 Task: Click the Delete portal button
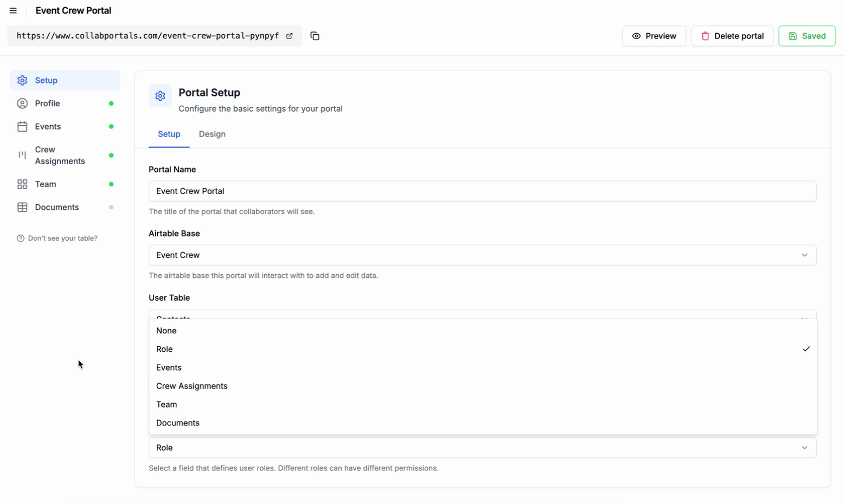[732, 36]
